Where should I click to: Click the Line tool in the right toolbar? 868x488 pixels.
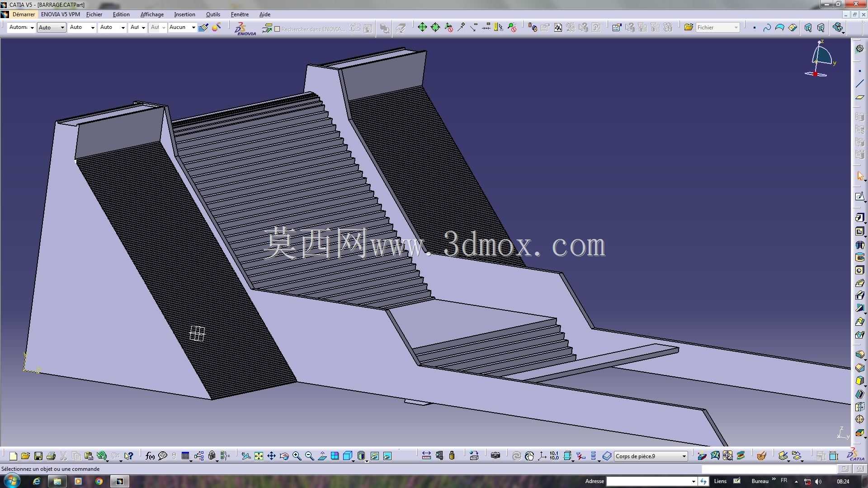point(859,84)
